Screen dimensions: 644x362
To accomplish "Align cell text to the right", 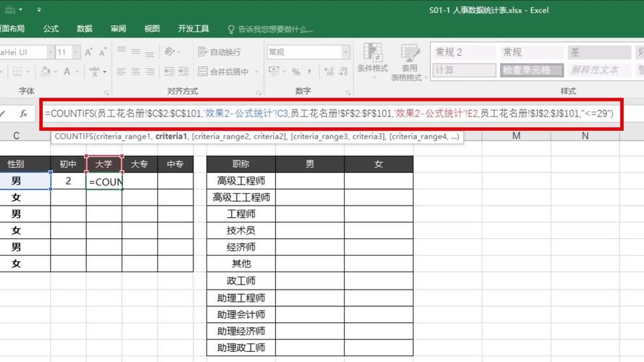I will point(149,72).
